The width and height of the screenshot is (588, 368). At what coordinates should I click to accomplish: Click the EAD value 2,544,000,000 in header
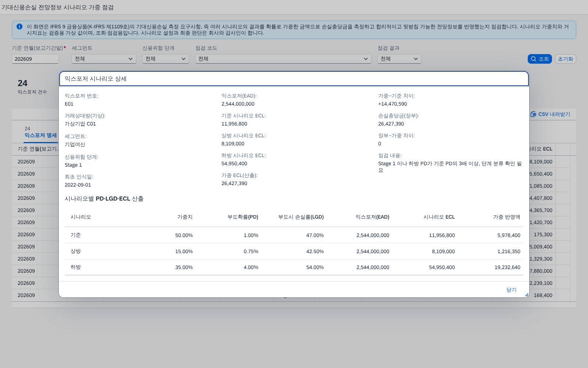(238, 104)
